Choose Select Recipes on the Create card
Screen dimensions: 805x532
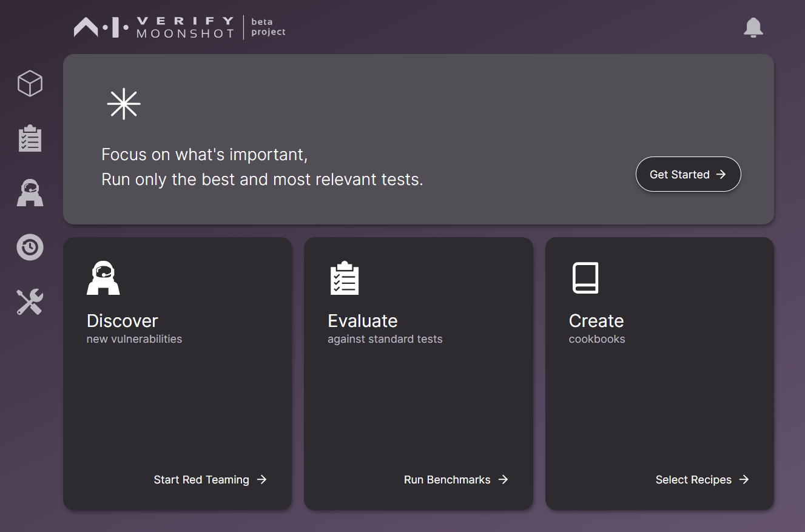tap(693, 479)
